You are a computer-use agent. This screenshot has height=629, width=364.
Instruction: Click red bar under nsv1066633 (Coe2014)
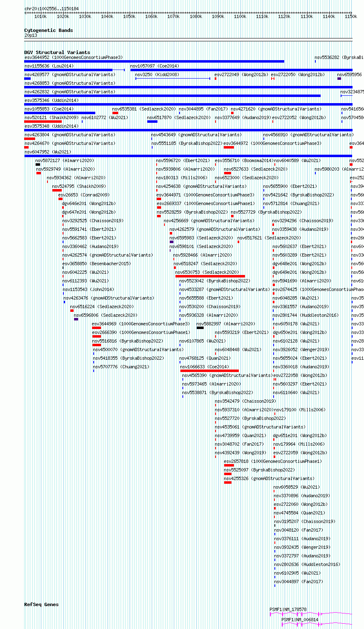click(x=209, y=371)
